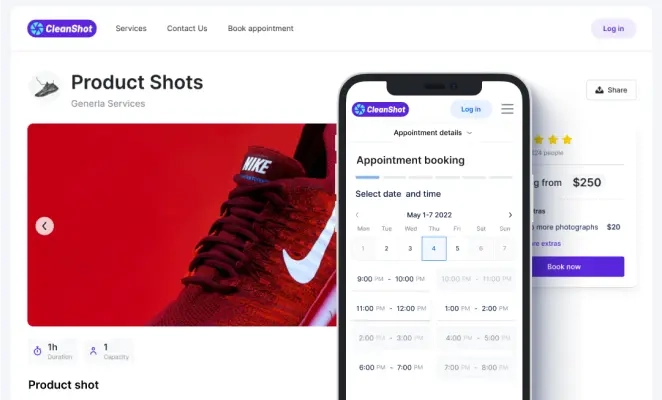Open the hamburger menu on phone
This screenshot has height=400, width=662.
click(507, 109)
